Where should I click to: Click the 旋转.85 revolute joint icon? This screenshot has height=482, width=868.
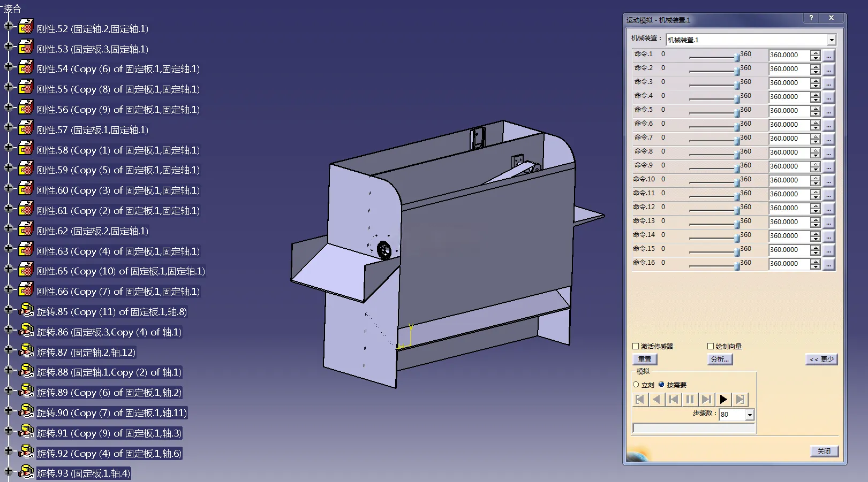26,310
